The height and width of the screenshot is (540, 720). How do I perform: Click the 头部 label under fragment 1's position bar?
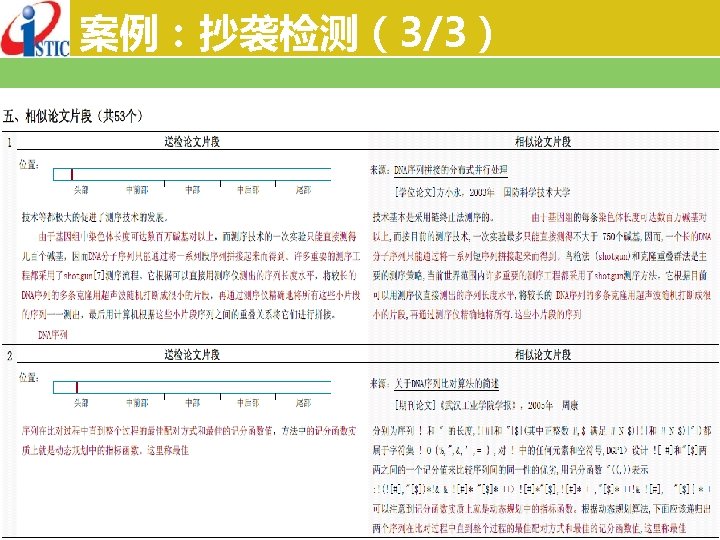81,190
